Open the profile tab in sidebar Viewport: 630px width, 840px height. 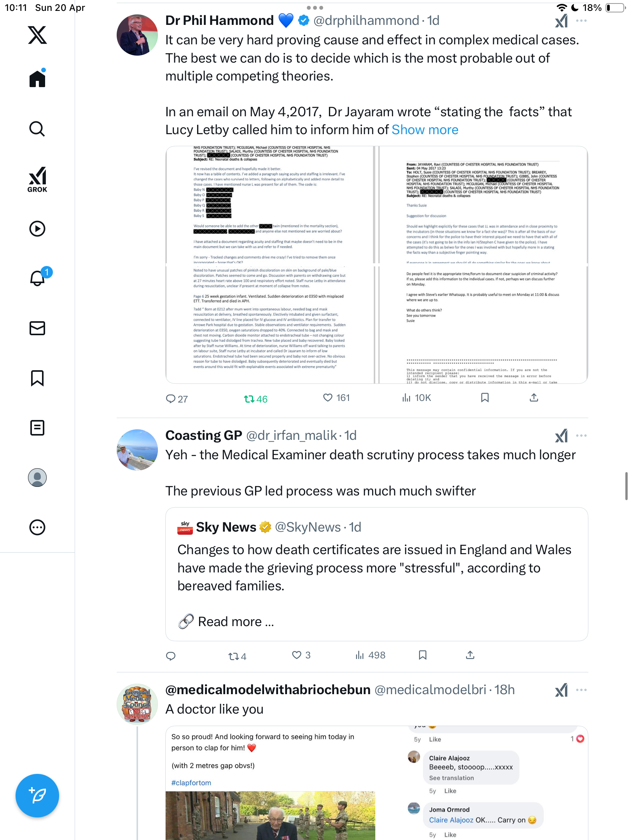[x=37, y=478]
